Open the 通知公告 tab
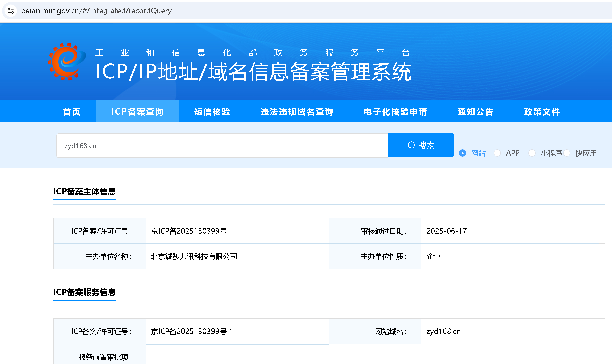Viewport: 612px width, 364px height. coord(476,112)
